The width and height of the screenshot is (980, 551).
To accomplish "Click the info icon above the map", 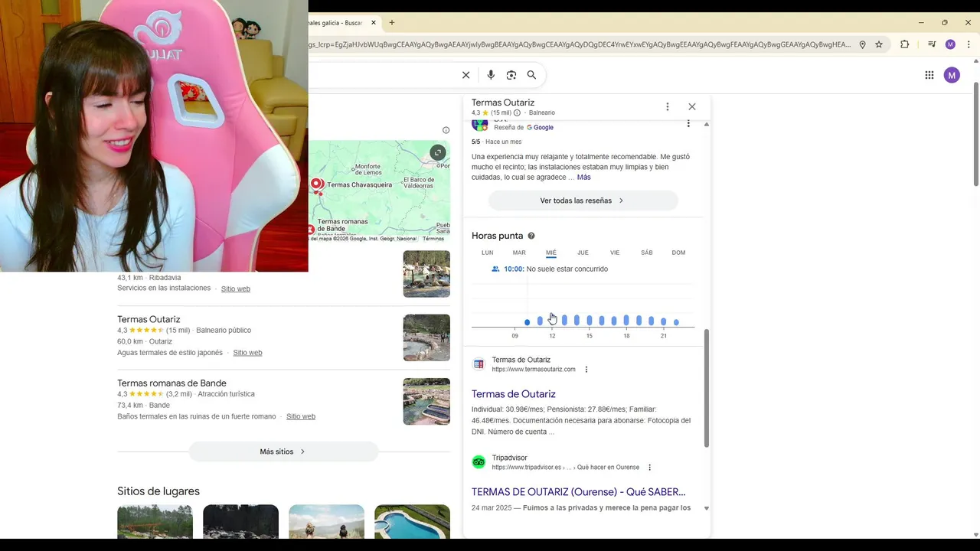I will 446,130.
